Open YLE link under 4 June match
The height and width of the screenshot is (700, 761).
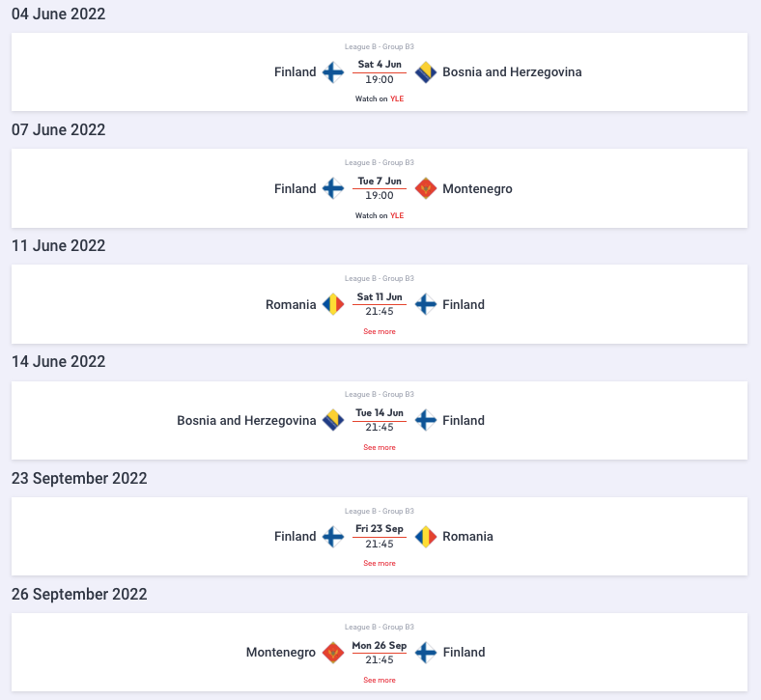point(397,98)
